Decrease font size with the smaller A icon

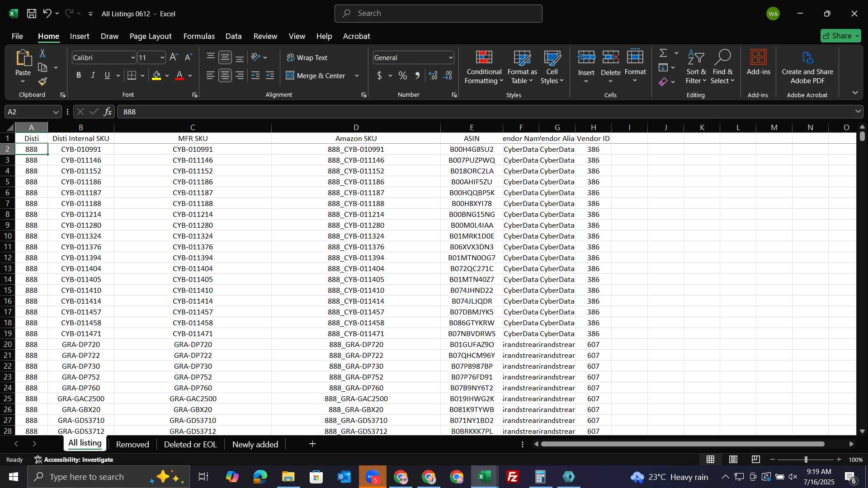[189, 57]
